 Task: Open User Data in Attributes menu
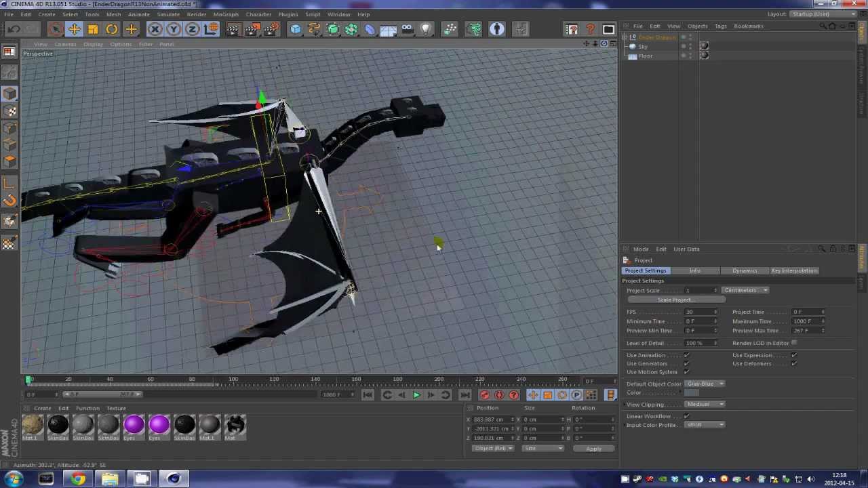(x=686, y=249)
